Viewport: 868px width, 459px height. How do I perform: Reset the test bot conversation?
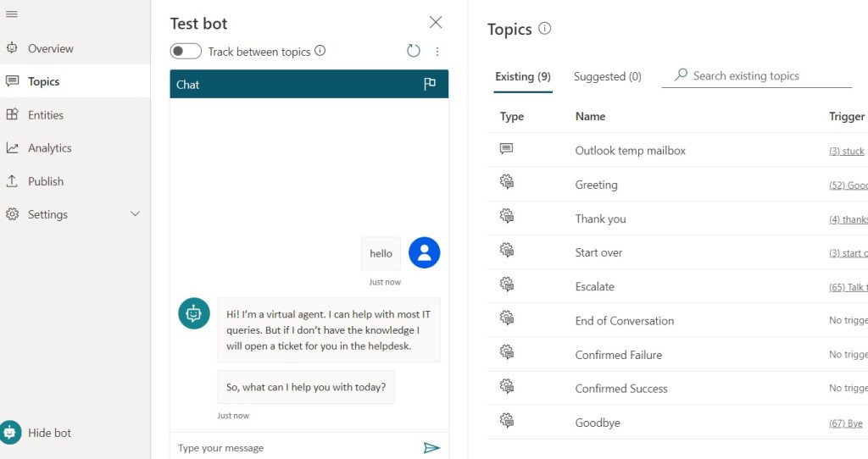[x=414, y=51]
